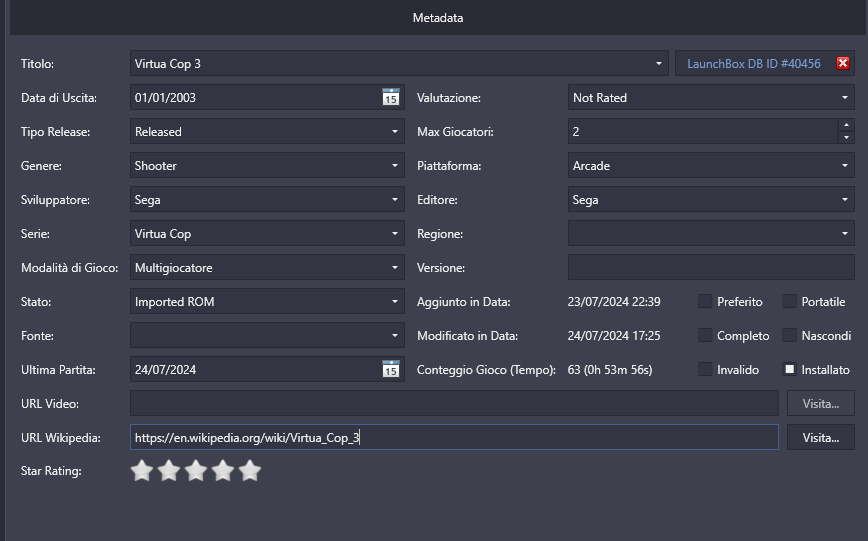Click into the Versione field
Image resolution: width=868 pixels, height=541 pixels.
point(711,267)
